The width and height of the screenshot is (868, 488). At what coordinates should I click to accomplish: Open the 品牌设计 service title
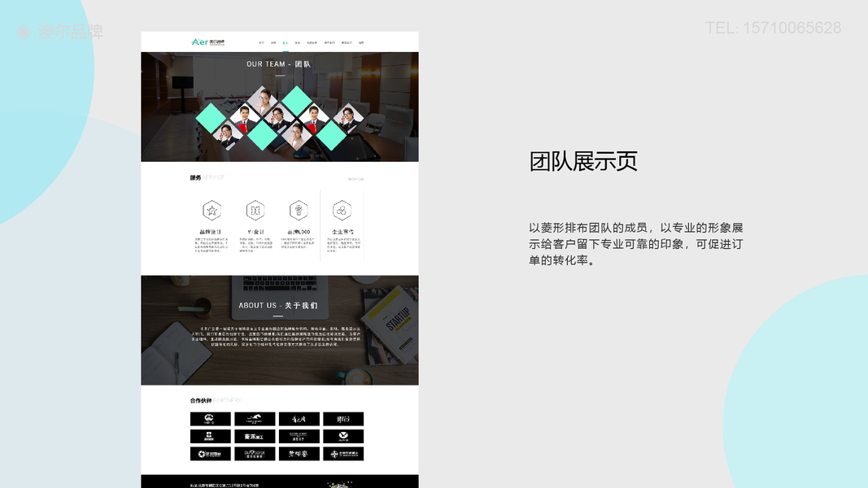pyautogui.click(x=211, y=232)
